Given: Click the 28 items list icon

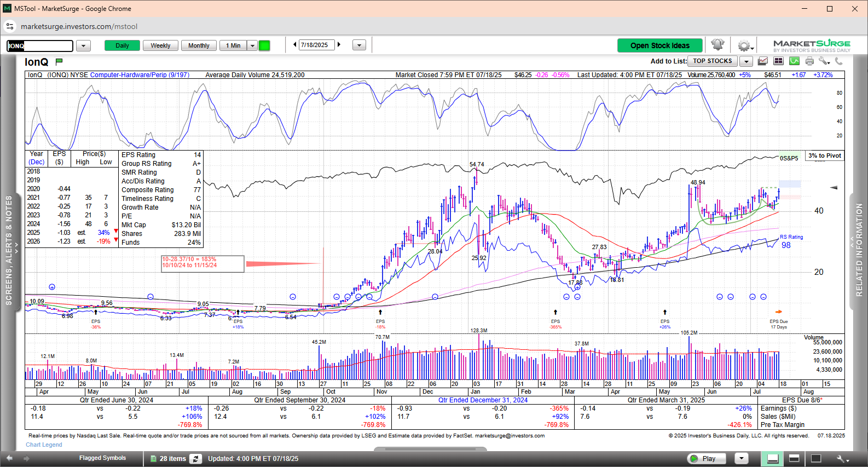Looking at the screenshot, I should pyautogui.click(x=154, y=459).
